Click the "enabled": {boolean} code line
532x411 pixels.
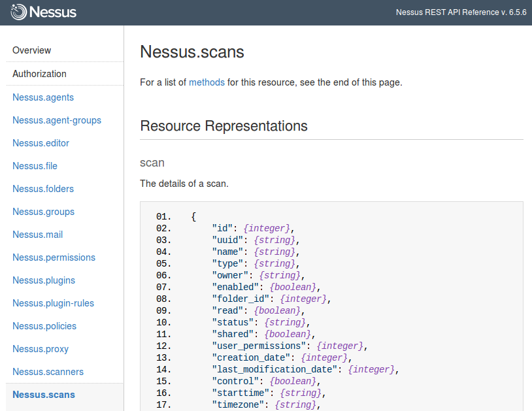point(267,288)
